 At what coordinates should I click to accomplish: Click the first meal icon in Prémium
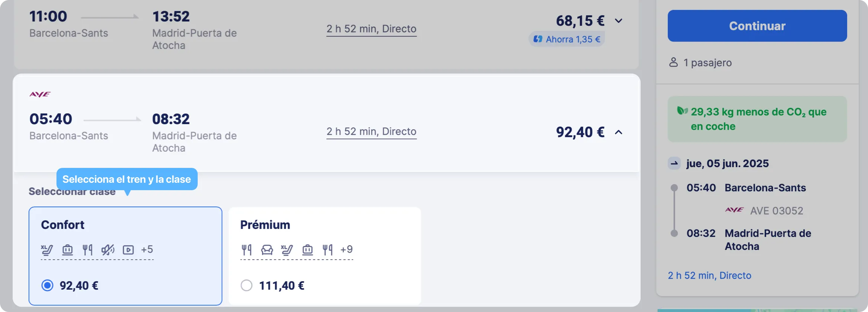246,250
